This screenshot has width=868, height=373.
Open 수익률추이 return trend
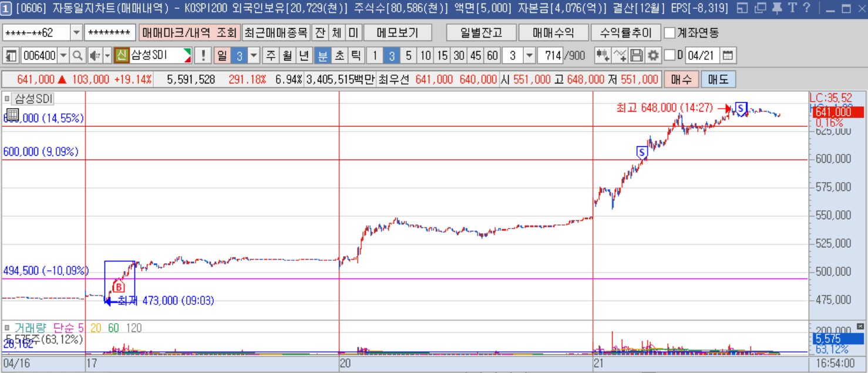point(625,32)
